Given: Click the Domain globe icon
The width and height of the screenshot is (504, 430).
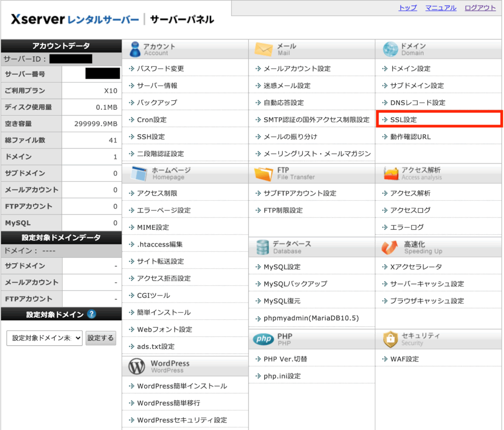Looking at the screenshot, I should 390,49.
